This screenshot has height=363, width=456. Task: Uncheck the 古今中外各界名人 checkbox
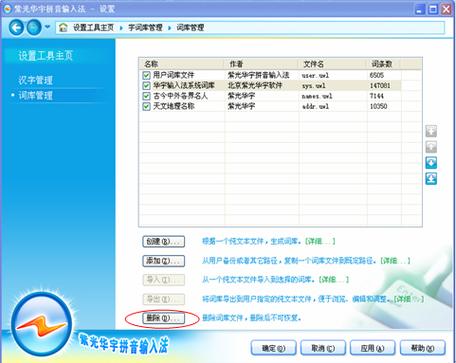146,96
